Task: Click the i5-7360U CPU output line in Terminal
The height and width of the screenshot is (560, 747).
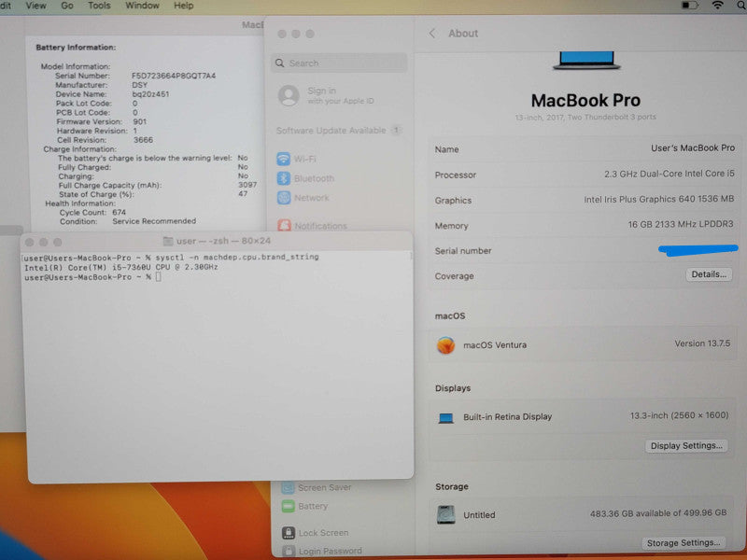Action: coord(121,267)
